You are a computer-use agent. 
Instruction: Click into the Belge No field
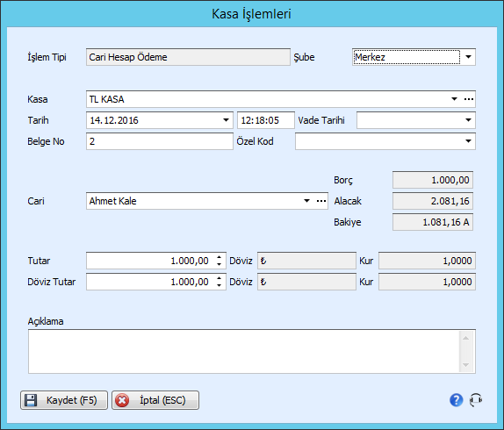[x=160, y=141]
